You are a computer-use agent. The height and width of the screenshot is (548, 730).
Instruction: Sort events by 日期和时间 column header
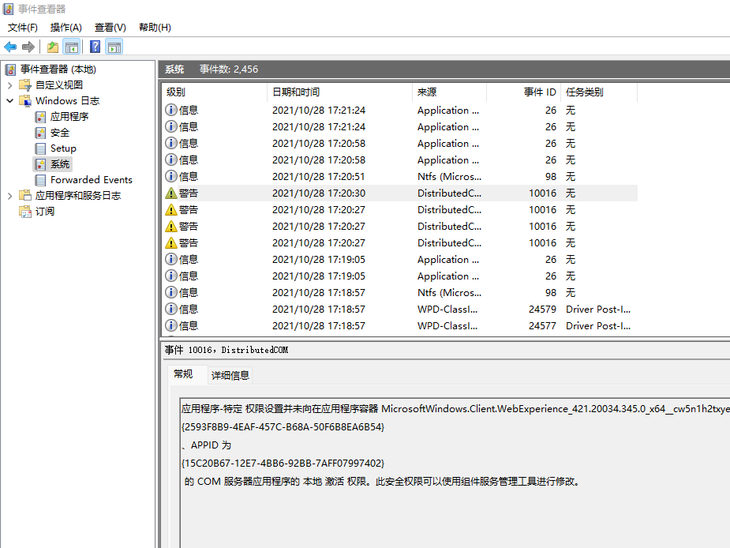tap(296, 92)
